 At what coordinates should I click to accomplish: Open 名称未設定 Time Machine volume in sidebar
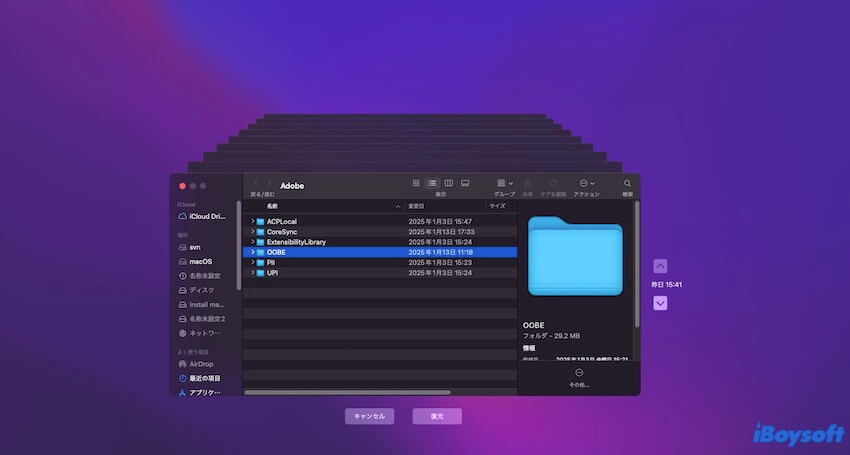click(207, 276)
